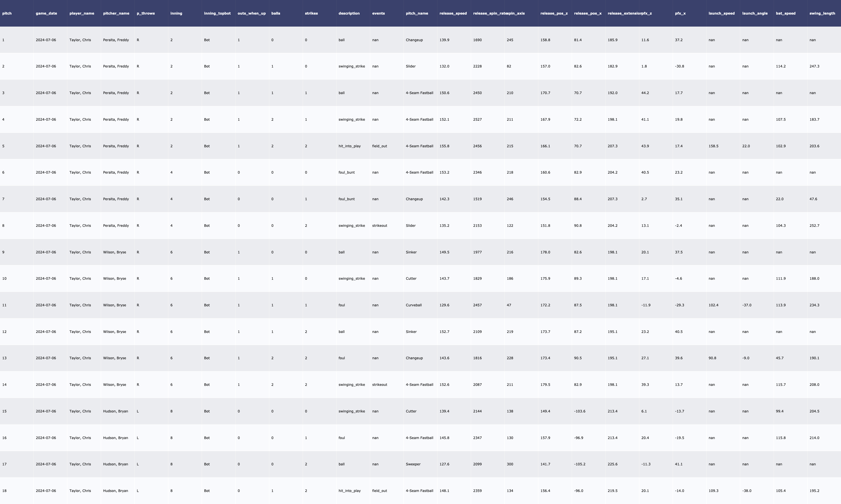Select the Curveball cell in row 11

413,305
